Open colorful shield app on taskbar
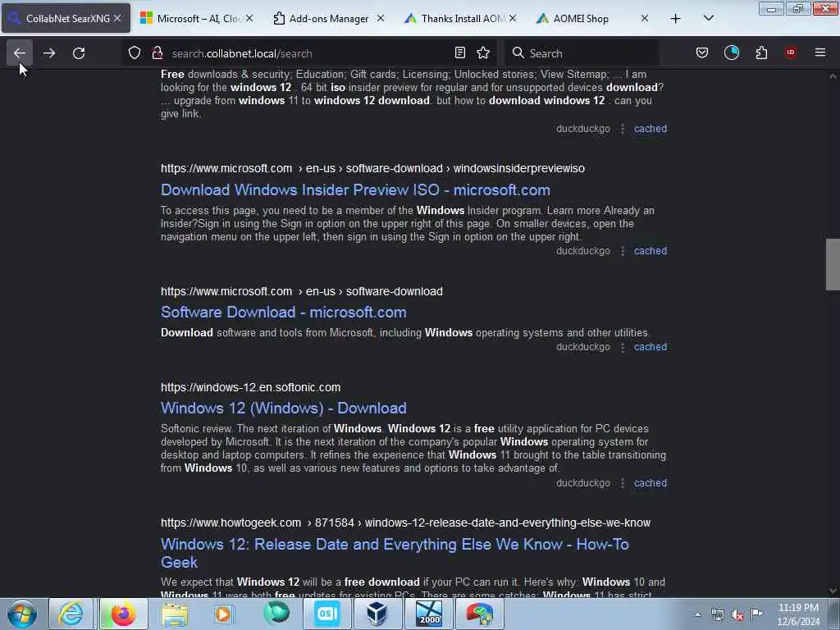The height and width of the screenshot is (630, 840). point(479,614)
